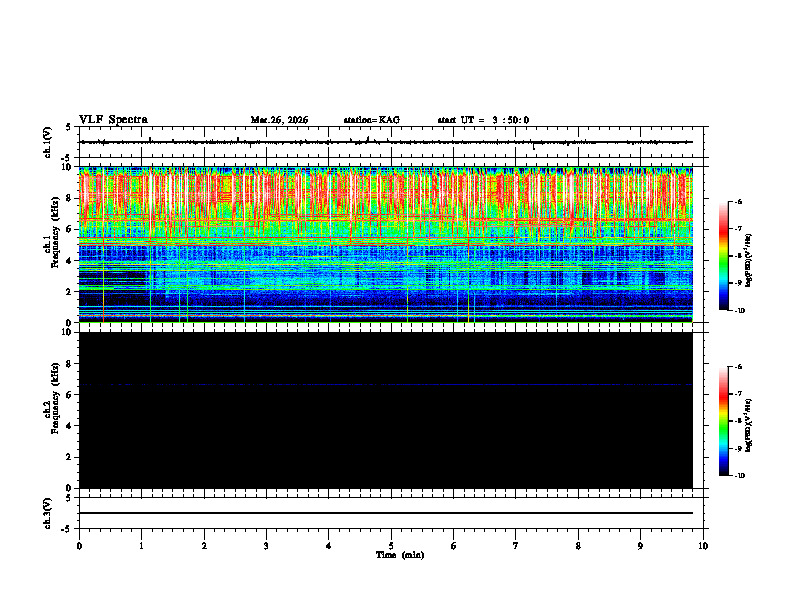
Task: Click the ch.1 voltage waveform trace
Action: point(386,142)
